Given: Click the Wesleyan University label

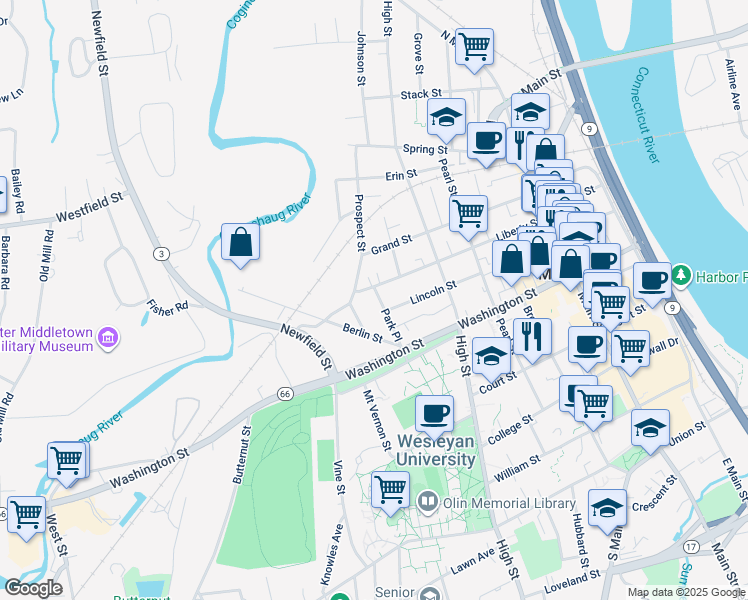Looking at the screenshot, I should [x=436, y=450].
